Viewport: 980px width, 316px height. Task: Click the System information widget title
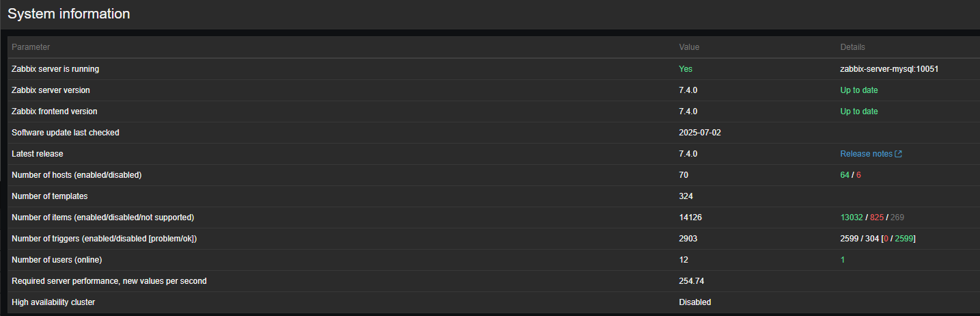(69, 14)
